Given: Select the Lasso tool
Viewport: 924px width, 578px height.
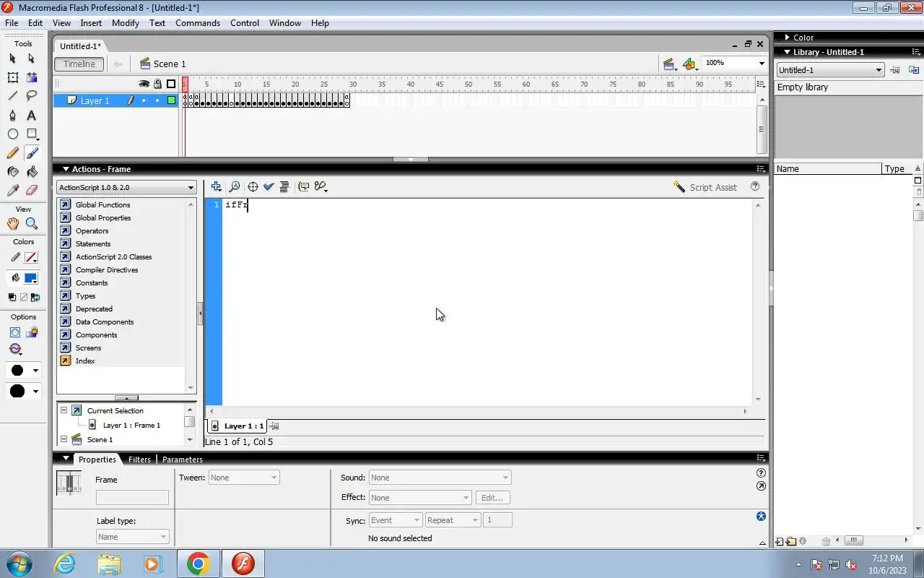Looking at the screenshot, I should [32, 96].
